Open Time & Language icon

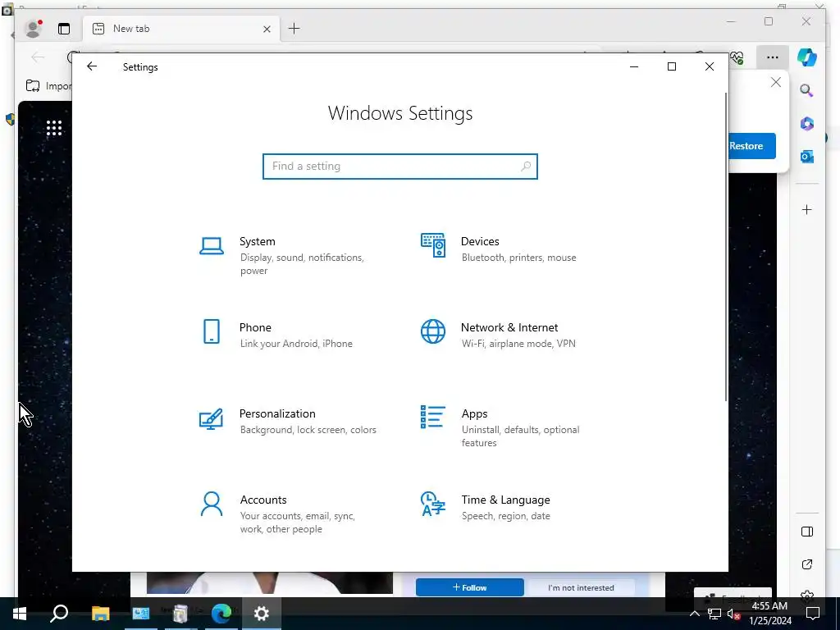pyautogui.click(x=433, y=504)
